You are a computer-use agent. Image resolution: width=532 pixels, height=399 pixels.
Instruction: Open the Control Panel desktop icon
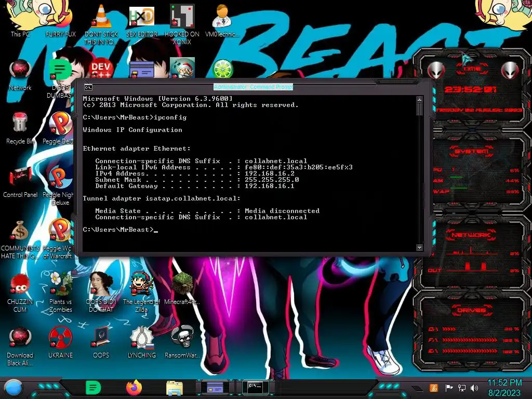coord(20,182)
